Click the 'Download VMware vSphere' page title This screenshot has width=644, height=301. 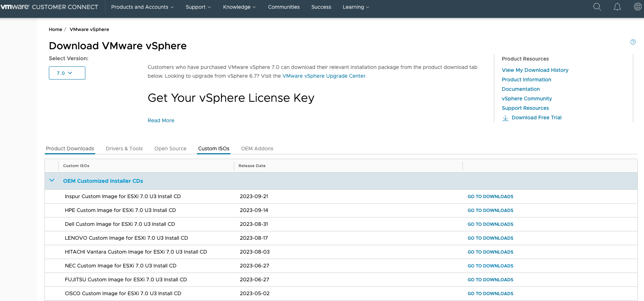coord(118,46)
